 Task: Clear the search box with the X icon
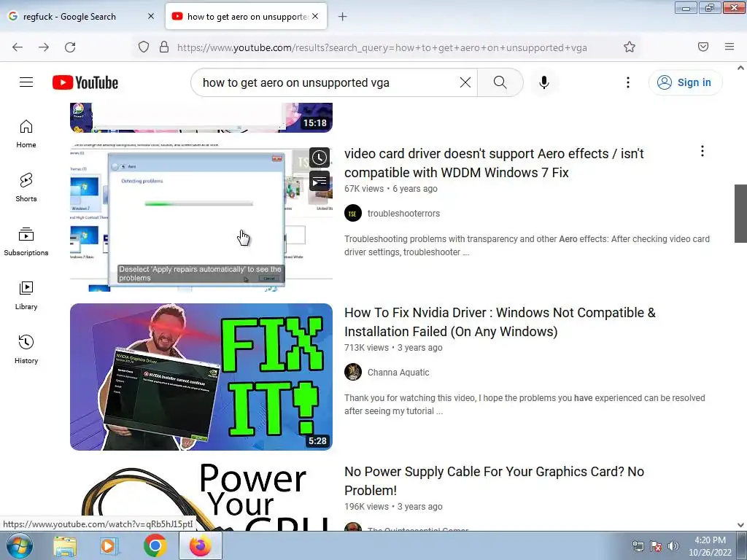(465, 82)
